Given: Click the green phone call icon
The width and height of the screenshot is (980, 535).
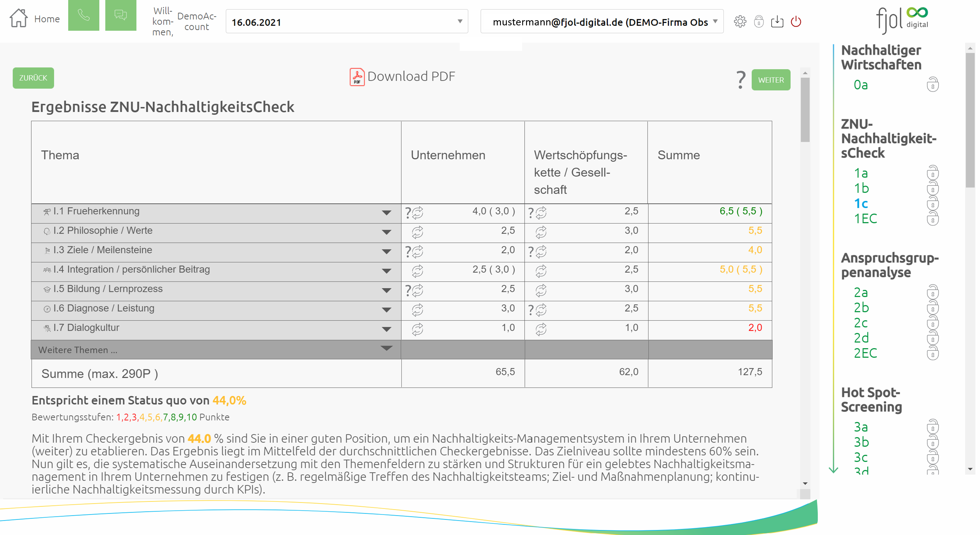Looking at the screenshot, I should tap(83, 16).
